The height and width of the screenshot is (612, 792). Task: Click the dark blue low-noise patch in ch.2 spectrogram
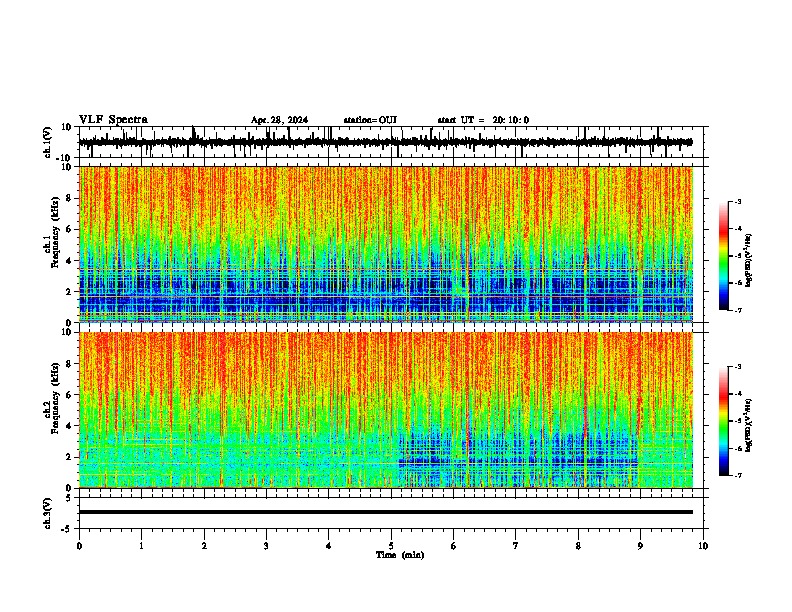[518, 457]
